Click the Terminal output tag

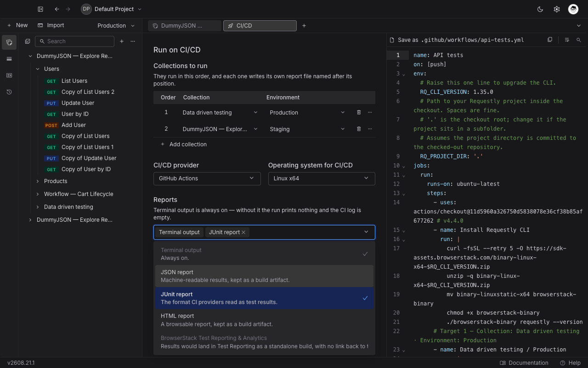179,232
